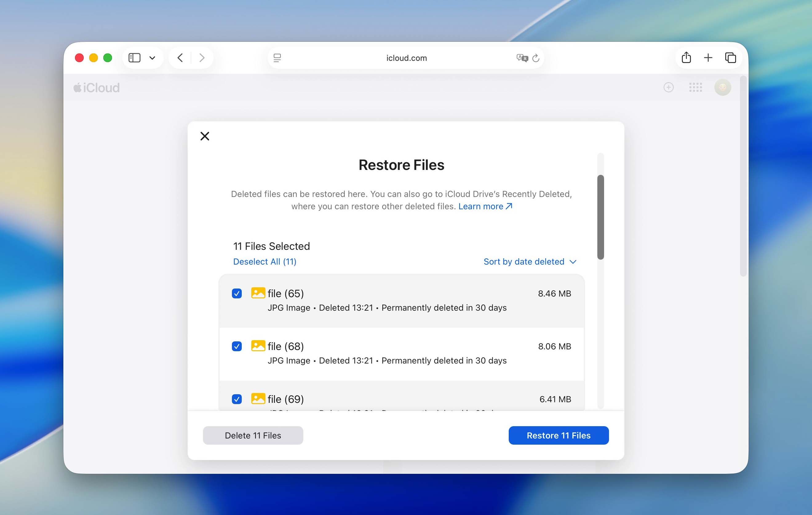Click the reader page icon in address bar
The width and height of the screenshot is (812, 515).
point(277,58)
